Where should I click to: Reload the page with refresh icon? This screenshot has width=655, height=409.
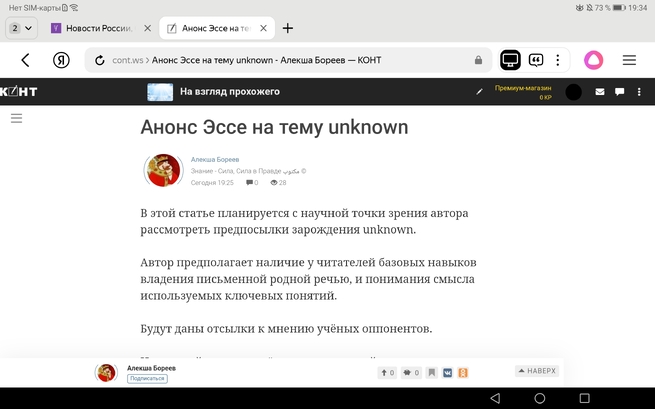[100, 60]
